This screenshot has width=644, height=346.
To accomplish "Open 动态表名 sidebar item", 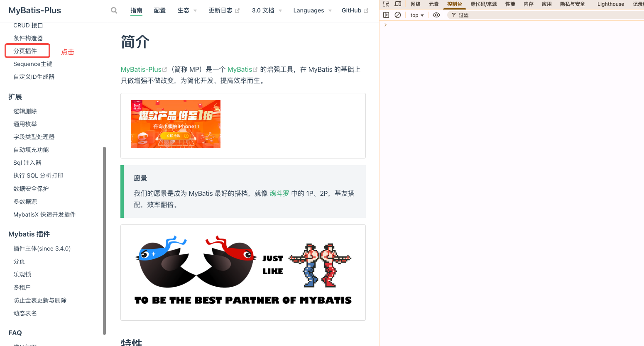I will click(25, 313).
